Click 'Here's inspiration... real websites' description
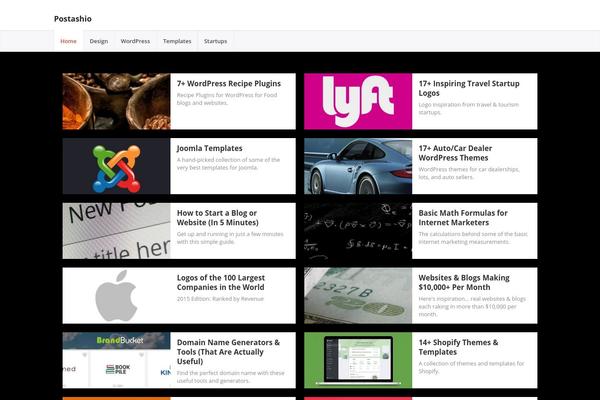 (x=472, y=306)
